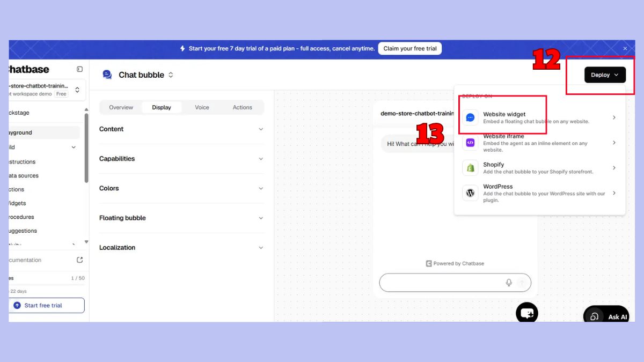The image size is (644, 362).
Task: Click the microphone icon in chat input
Action: click(x=509, y=283)
